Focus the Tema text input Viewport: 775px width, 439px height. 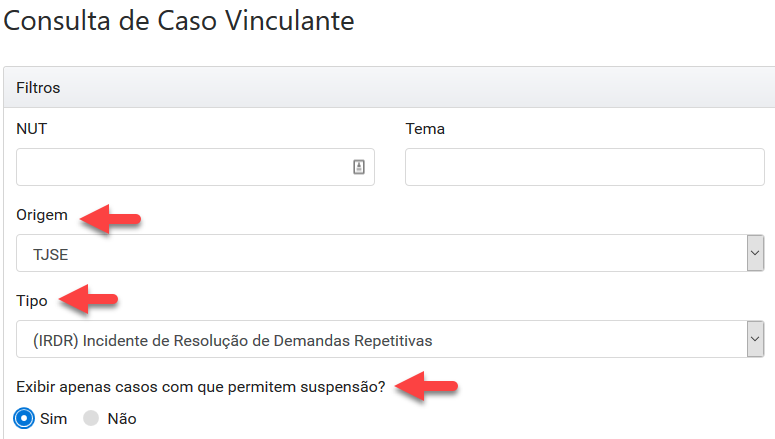pyautogui.click(x=584, y=167)
